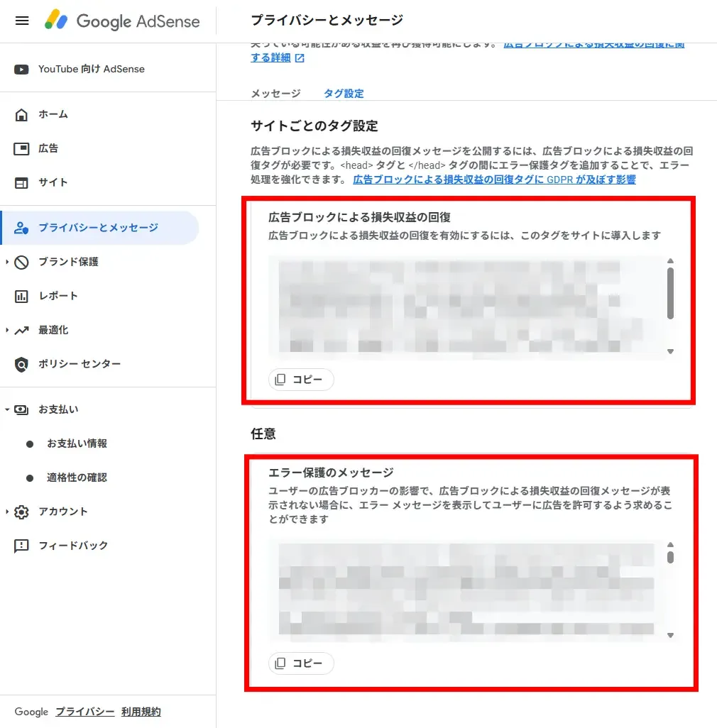Open お支払い情報 in the sidebar
The image size is (717, 728).
(77, 443)
